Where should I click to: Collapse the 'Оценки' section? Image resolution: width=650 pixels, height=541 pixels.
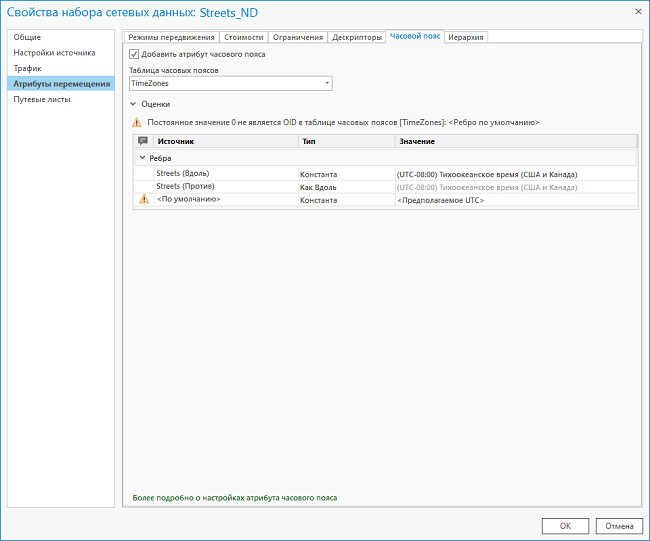coord(134,104)
